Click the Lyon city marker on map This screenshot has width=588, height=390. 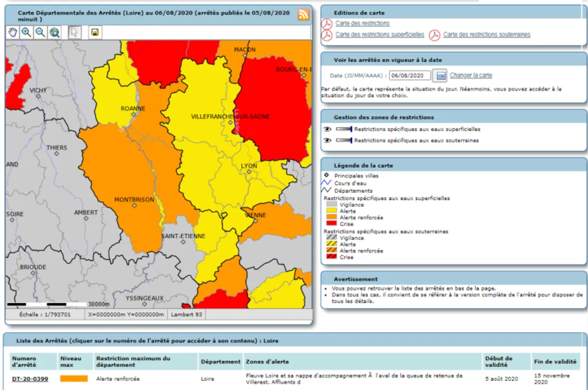(249, 173)
